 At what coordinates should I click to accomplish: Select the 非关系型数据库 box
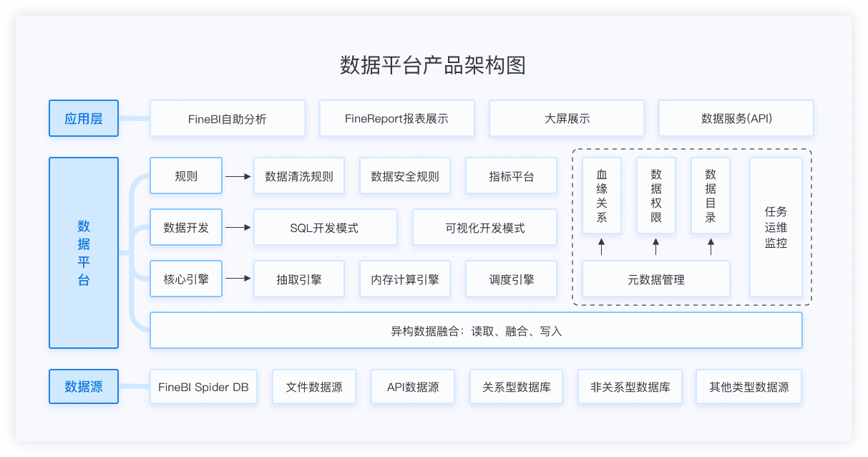pyautogui.click(x=630, y=387)
